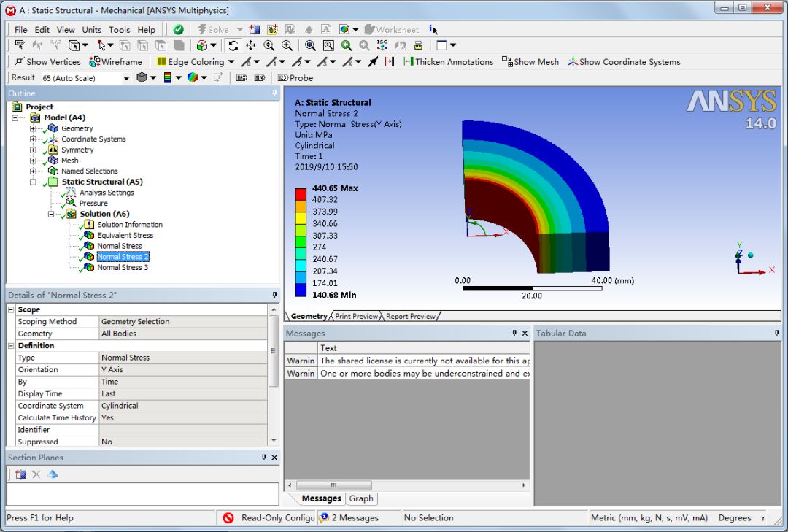The height and width of the screenshot is (532, 788).
Task: Expand the Geometry tree node
Action: 33,128
